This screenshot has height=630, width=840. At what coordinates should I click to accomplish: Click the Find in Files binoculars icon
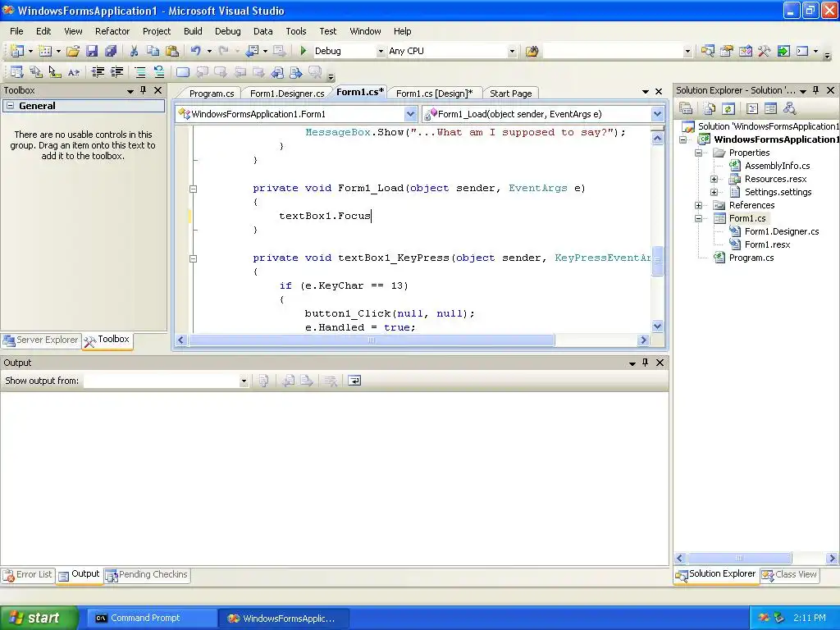pyautogui.click(x=532, y=51)
